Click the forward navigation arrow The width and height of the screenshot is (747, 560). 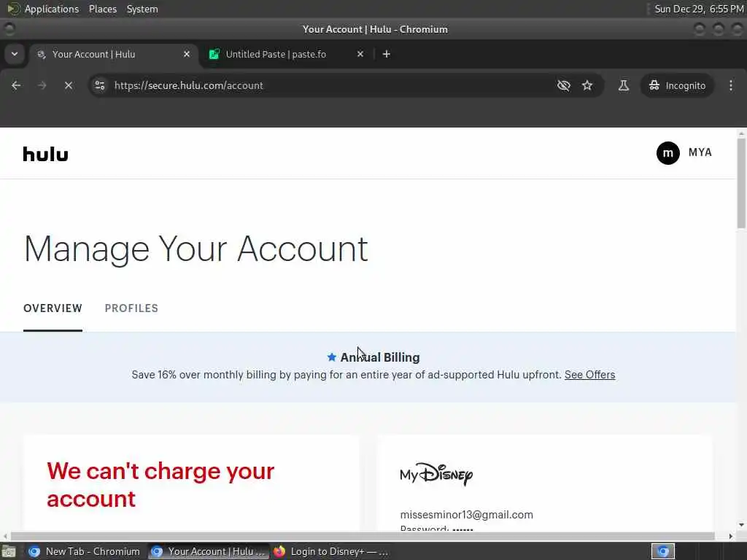coord(42,85)
